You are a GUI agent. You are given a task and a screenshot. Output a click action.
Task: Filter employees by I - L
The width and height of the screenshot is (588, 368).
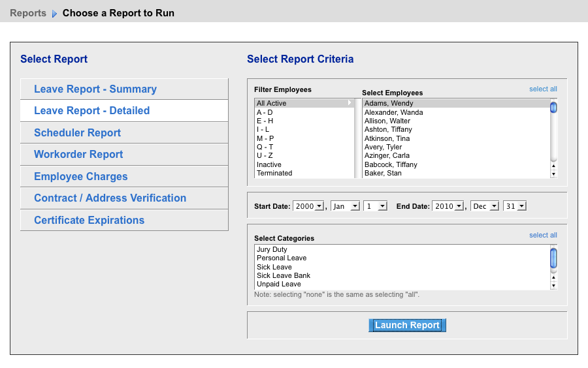[304, 130]
